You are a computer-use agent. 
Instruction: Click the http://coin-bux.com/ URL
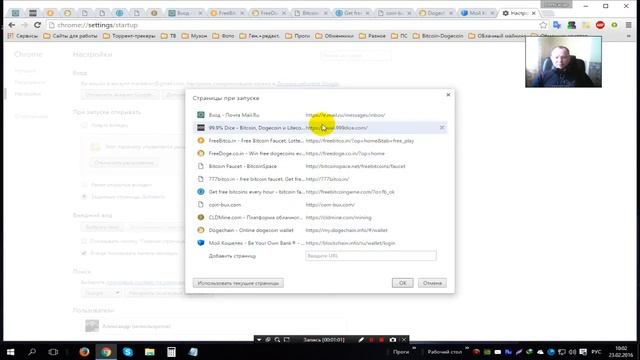pos(330,205)
